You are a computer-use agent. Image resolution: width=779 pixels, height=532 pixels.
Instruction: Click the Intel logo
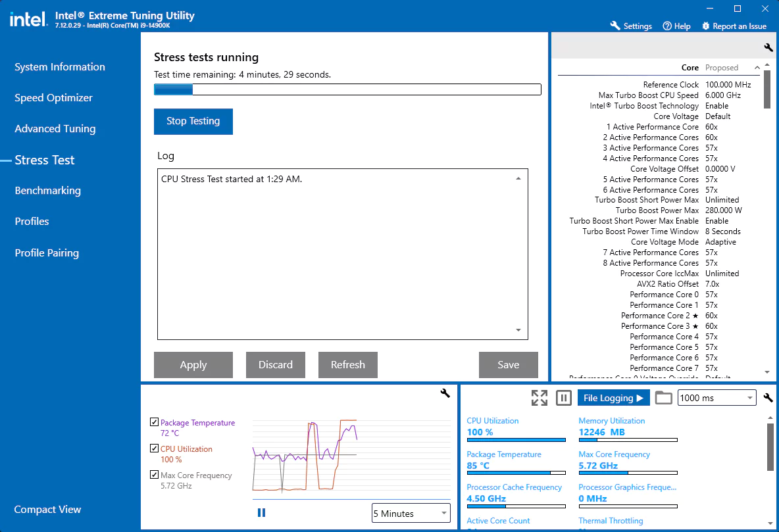[28, 19]
